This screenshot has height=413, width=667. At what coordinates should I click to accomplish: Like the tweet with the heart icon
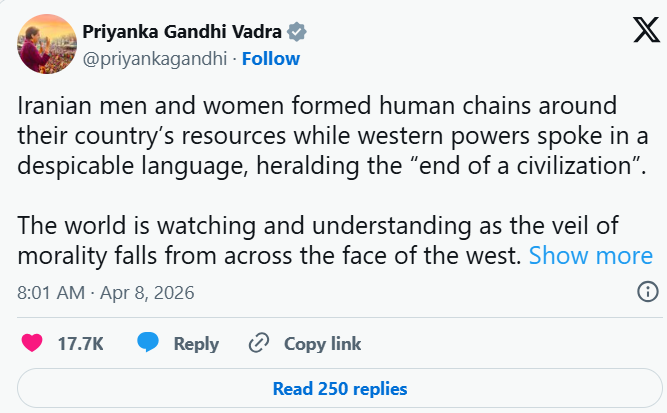pos(32,343)
